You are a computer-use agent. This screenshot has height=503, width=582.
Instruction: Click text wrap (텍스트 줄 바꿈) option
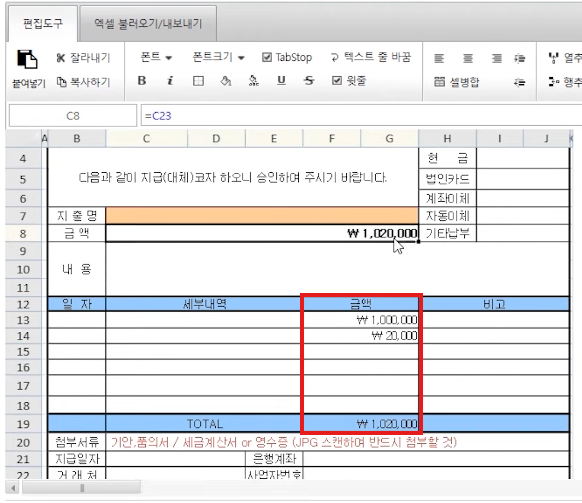tap(371, 57)
